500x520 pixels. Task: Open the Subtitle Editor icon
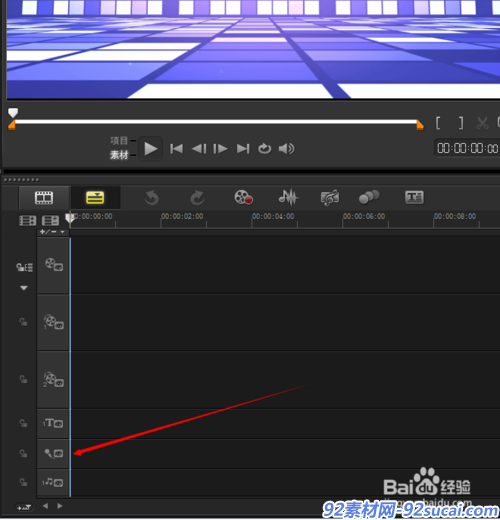tap(414, 197)
